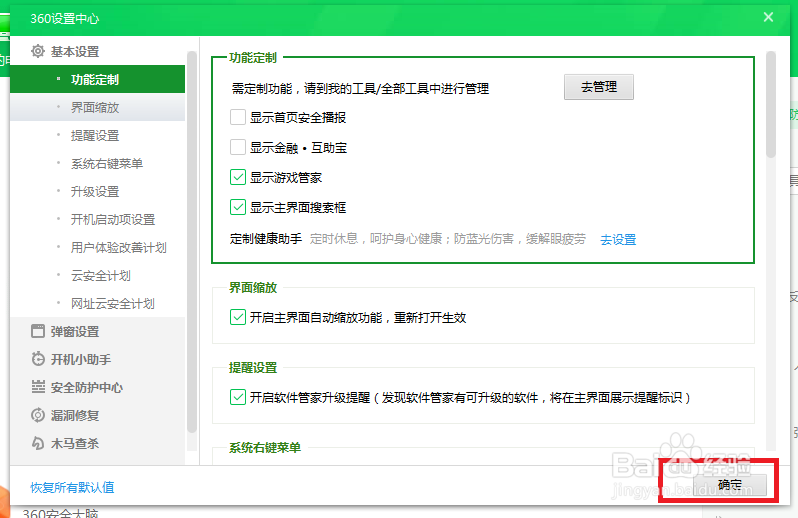Viewport: 798px width, 518px height.
Task: Select 功能定制 in the sidebar
Action: (x=97, y=79)
